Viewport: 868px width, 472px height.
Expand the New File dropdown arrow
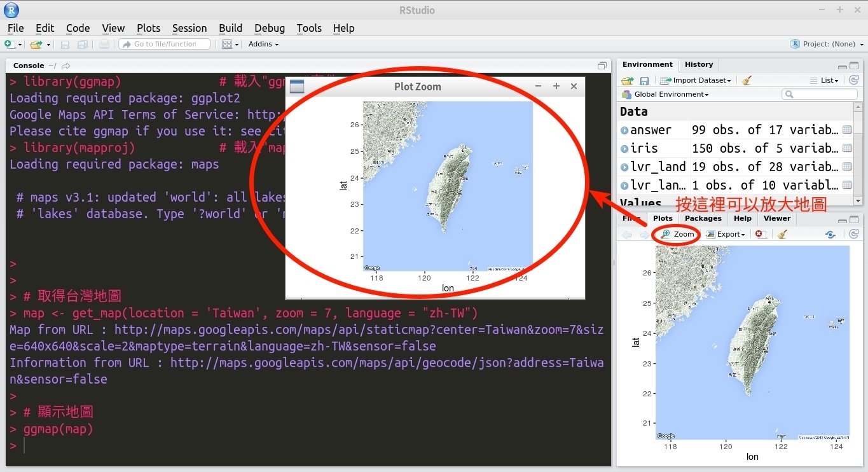[x=20, y=45]
